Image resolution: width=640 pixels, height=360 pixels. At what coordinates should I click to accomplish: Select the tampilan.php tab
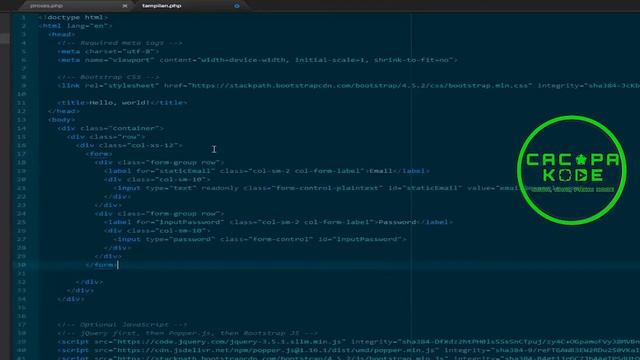(x=162, y=6)
